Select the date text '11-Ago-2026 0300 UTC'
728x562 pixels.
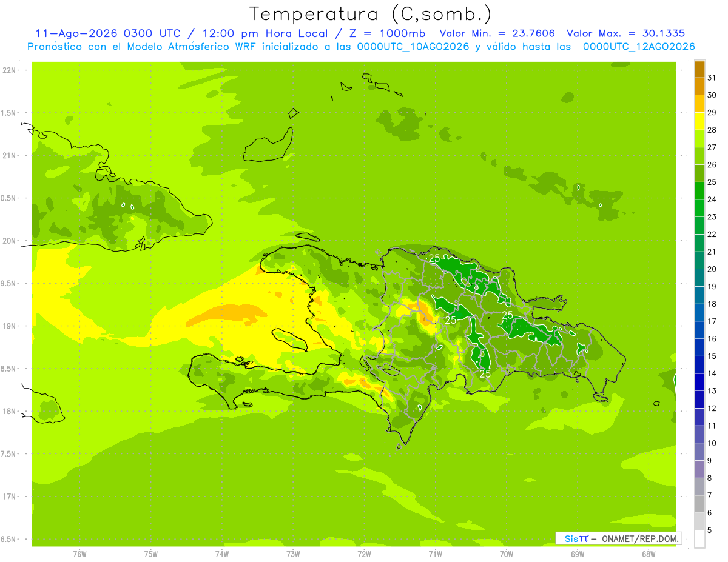(x=109, y=33)
